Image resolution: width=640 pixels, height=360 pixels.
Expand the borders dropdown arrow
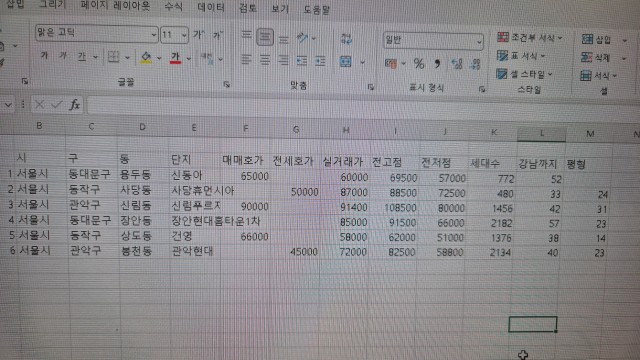point(127,58)
